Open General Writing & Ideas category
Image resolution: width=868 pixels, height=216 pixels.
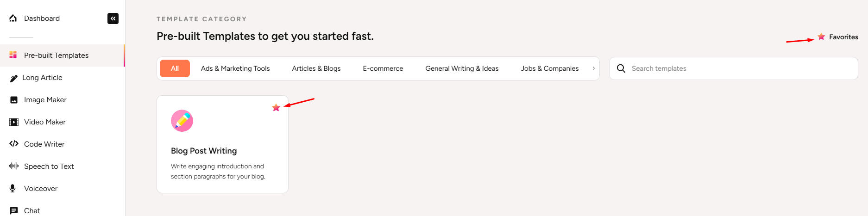point(462,68)
